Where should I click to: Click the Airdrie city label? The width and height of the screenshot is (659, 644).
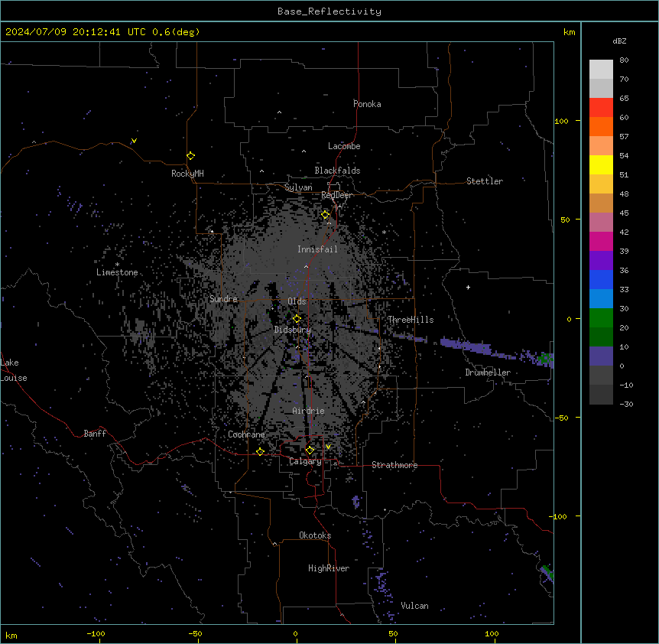pos(309,411)
